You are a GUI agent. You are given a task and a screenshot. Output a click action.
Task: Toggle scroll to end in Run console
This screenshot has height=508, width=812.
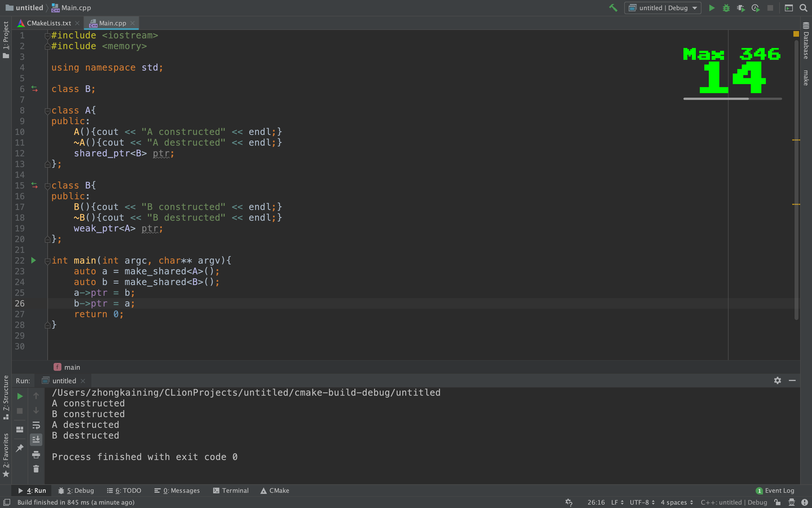(x=36, y=439)
